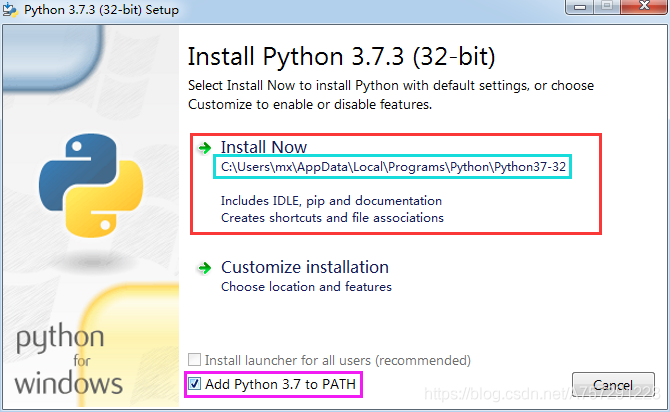Image resolution: width=670 pixels, height=412 pixels.
Task: Click the Add Python 3.7 to PATH label
Action: point(280,384)
